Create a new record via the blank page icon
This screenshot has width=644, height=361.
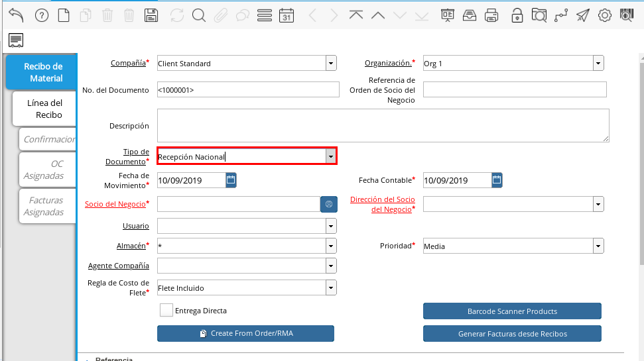point(64,15)
